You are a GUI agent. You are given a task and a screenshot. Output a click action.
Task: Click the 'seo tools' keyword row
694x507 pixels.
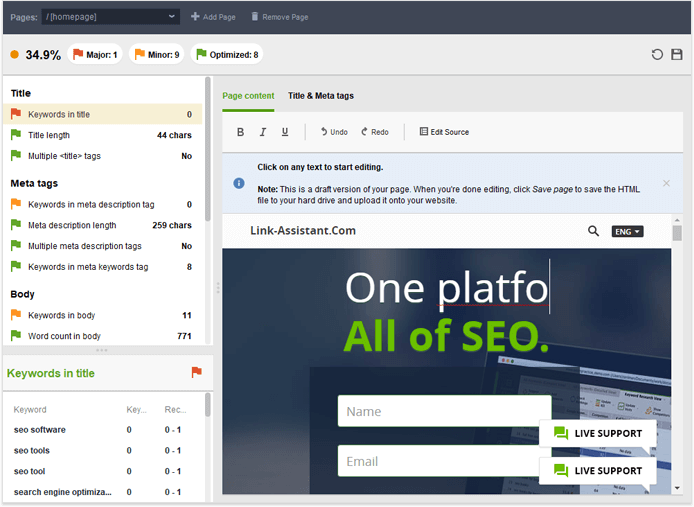click(x=103, y=450)
